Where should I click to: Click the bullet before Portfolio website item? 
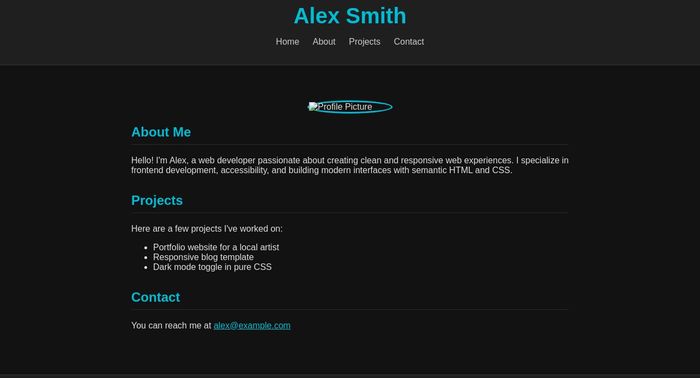(146, 248)
